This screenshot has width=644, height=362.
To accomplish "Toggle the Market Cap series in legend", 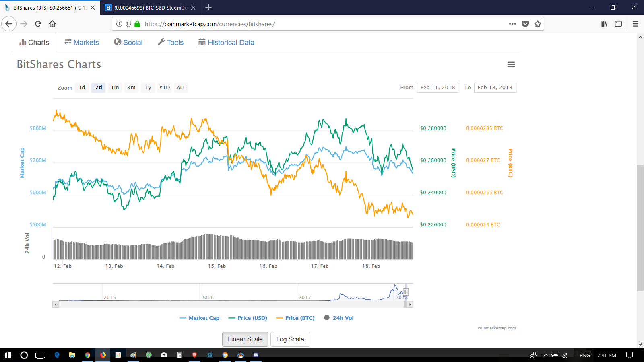I will (x=200, y=318).
